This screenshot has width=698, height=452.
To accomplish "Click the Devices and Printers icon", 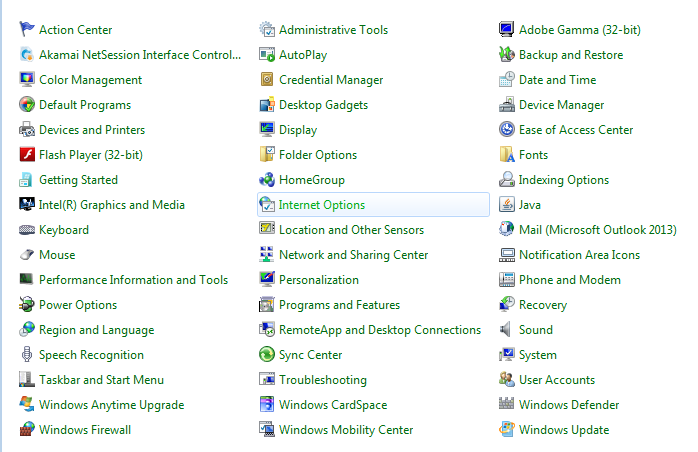I will [x=27, y=130].
